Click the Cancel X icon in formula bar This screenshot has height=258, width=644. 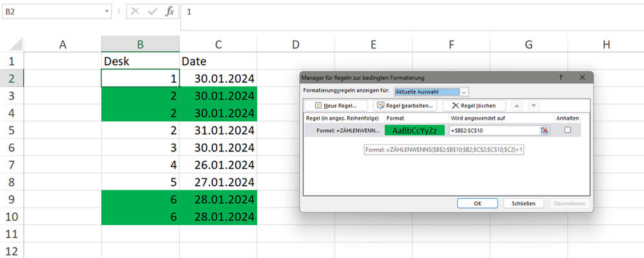(x=135, y=12)
